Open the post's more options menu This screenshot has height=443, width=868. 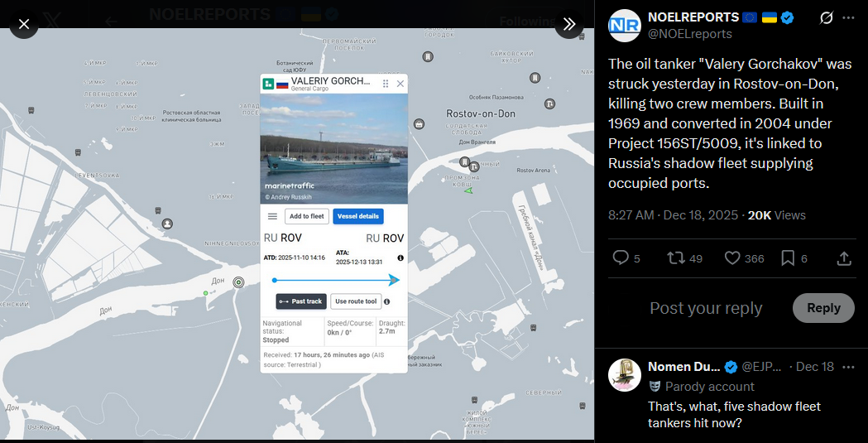[848, 18]
